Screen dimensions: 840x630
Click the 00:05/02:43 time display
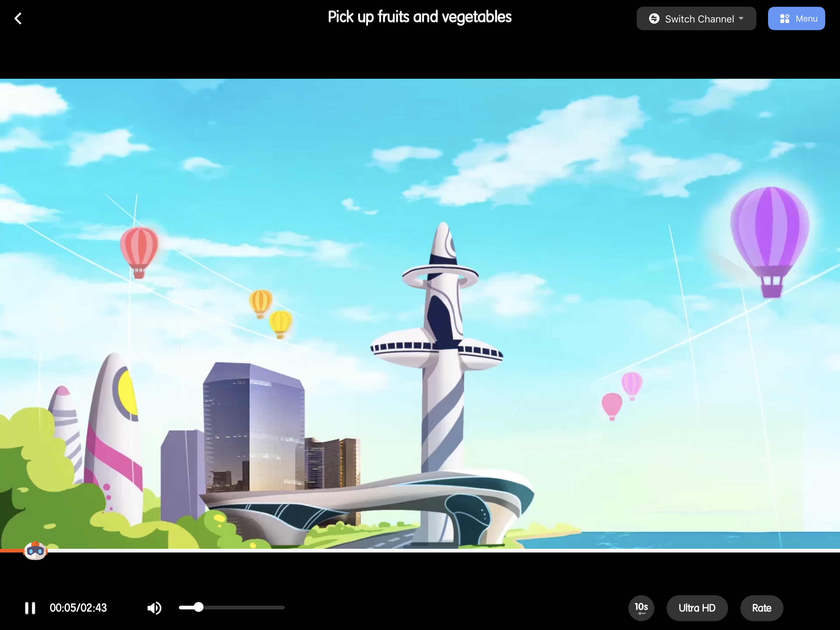point(78,608)
